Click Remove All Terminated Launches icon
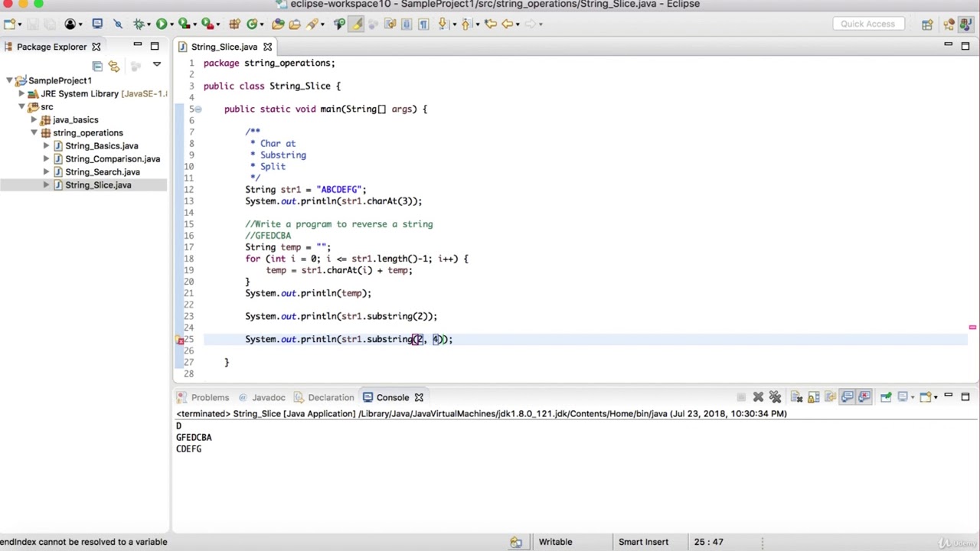This screenshot has height=551, width=980. (x=775, y=397)
